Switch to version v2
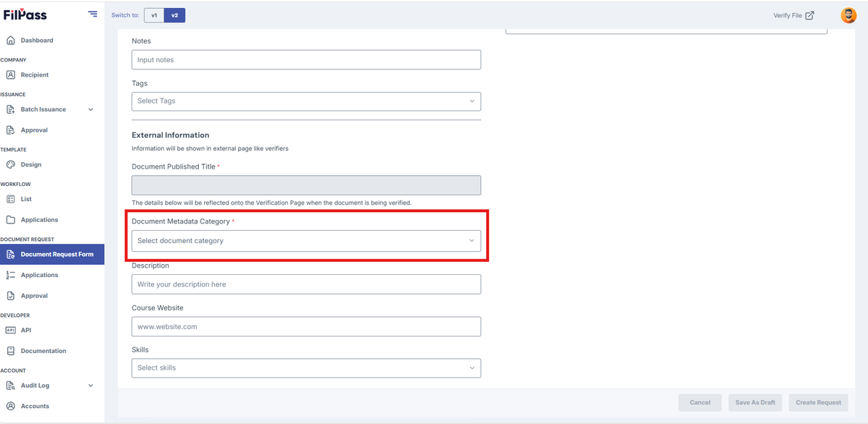 point(174,15)
